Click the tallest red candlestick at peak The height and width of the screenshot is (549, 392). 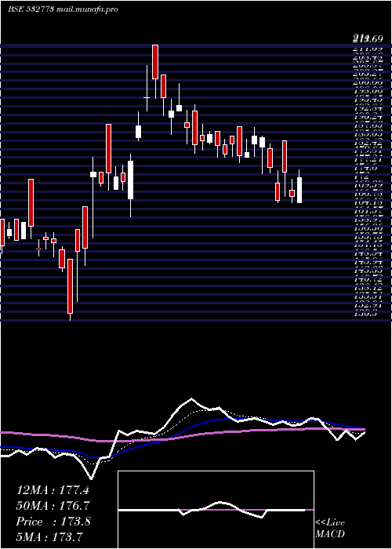155,62
